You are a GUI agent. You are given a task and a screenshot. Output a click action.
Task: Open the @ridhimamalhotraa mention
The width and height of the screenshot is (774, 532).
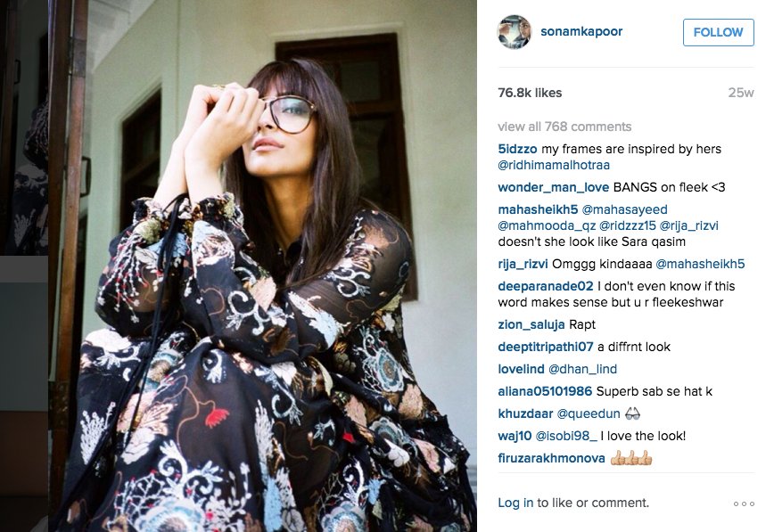click(554, 166)
